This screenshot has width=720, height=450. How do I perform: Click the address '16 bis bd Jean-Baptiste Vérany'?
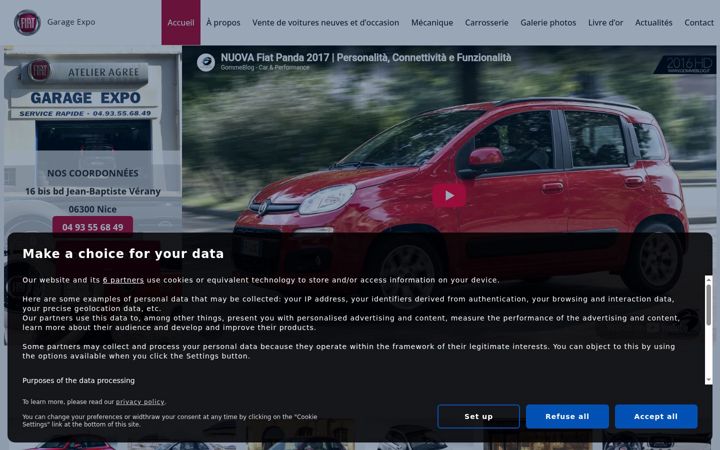(93, 191)
